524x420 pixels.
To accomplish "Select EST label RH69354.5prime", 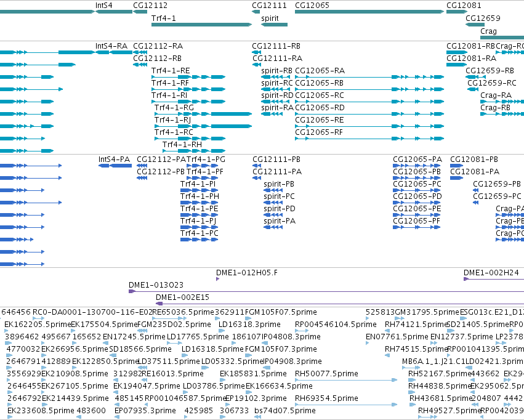I will pyautogui.click(x=326, y=398).
